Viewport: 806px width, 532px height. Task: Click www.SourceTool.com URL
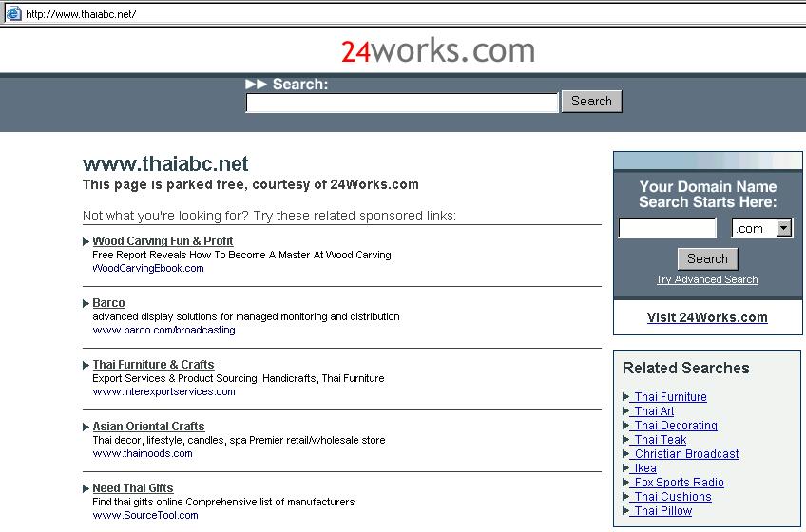(x=145, y=515)
